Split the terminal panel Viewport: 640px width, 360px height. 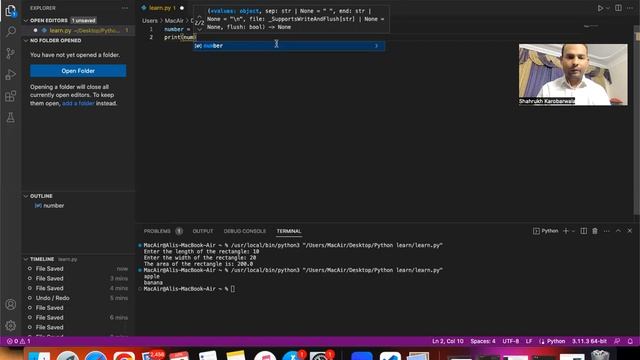(x=584, y=231)
